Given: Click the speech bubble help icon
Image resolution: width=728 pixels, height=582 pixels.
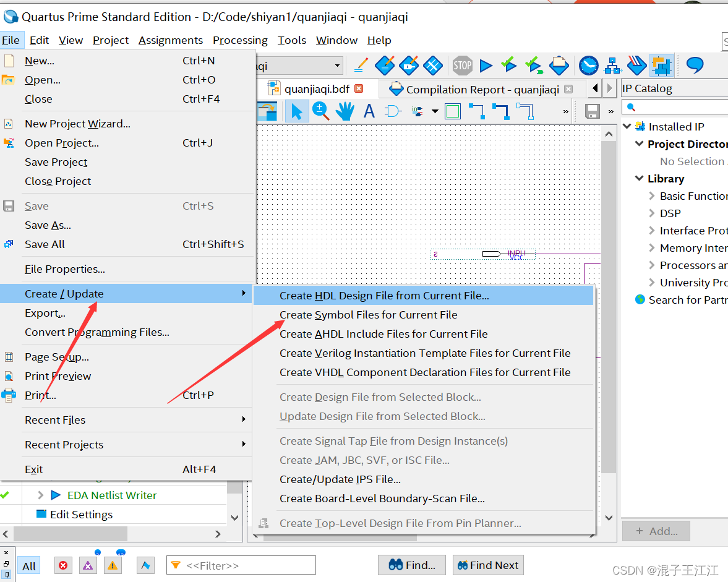Looking at the screenshot, I should (695, 66).
